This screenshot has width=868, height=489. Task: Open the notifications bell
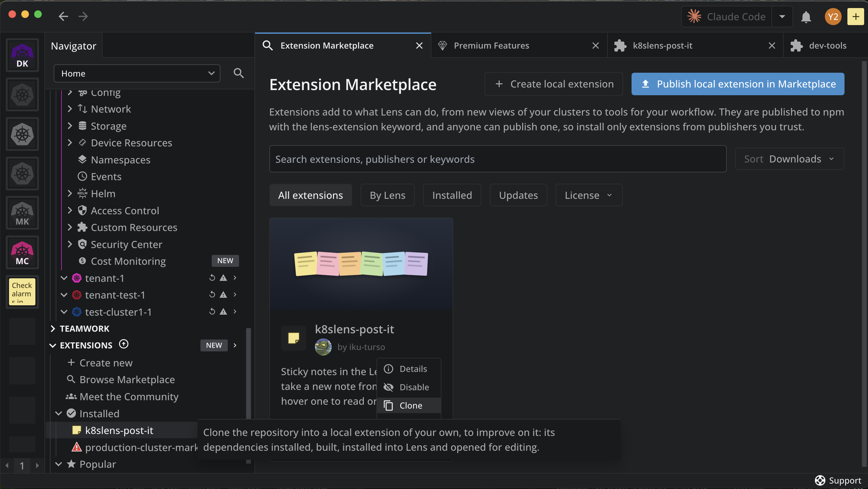point(806,17)
